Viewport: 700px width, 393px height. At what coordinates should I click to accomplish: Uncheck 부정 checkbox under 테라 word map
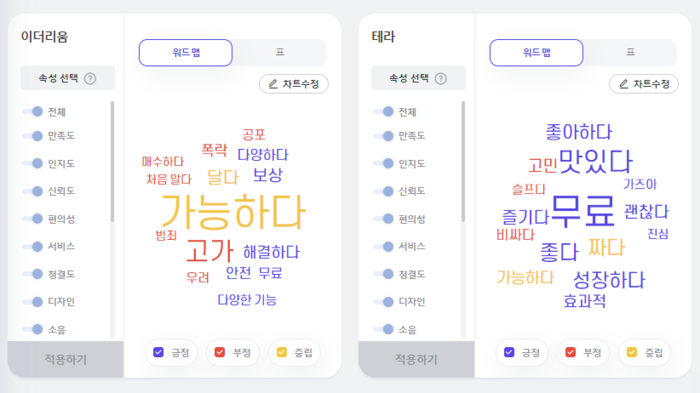[x=571, y=352]
